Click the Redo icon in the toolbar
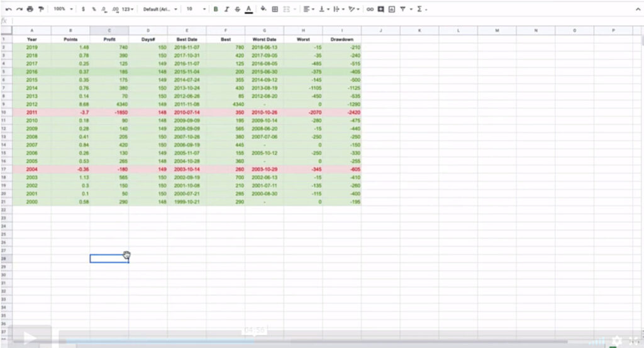This screenshot has width=644, height=348. 19,9
